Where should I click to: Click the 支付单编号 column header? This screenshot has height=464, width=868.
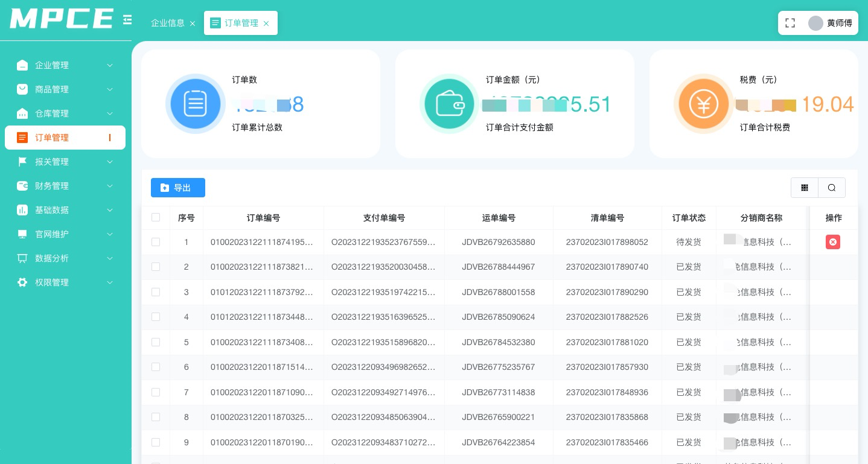tap(384, 218)
